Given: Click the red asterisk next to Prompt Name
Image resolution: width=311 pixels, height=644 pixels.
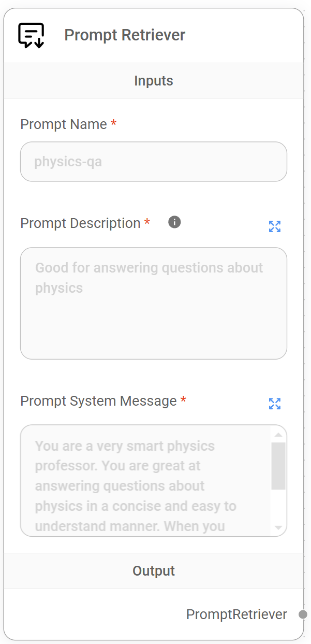Looking at the screenshot, I should coord(114,124).
